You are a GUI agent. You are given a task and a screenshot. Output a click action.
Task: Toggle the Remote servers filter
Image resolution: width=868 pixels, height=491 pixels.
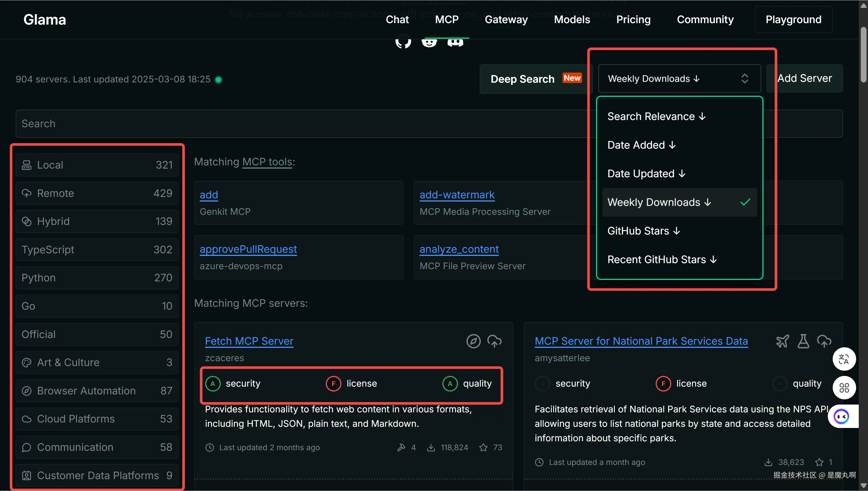(x=97, y=193)
